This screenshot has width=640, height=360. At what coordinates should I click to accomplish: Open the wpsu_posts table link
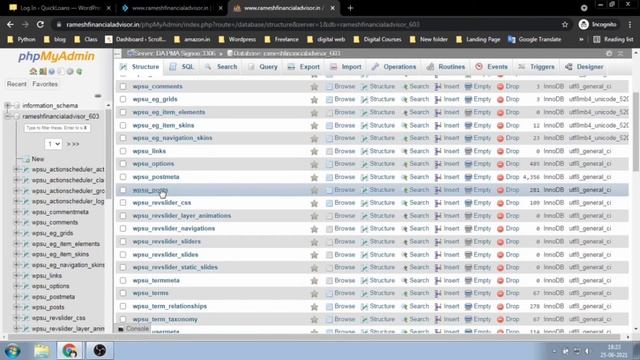coord(150,190)
